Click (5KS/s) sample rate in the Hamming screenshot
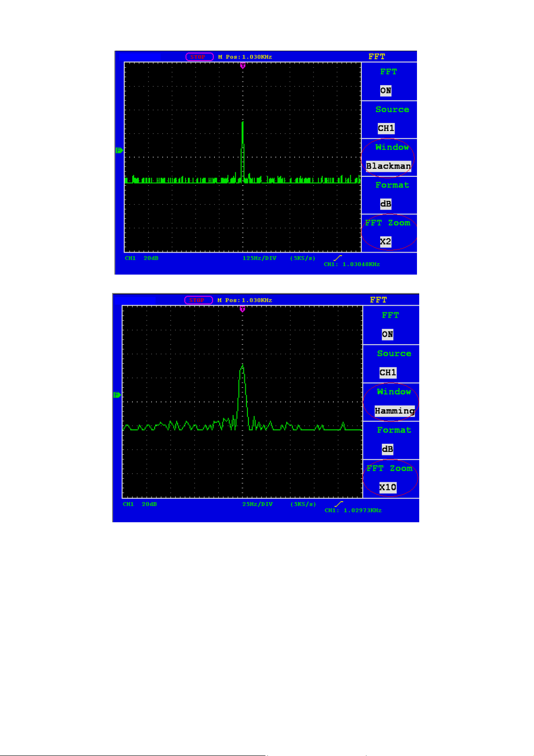534x756 pixels. [303, 504]
